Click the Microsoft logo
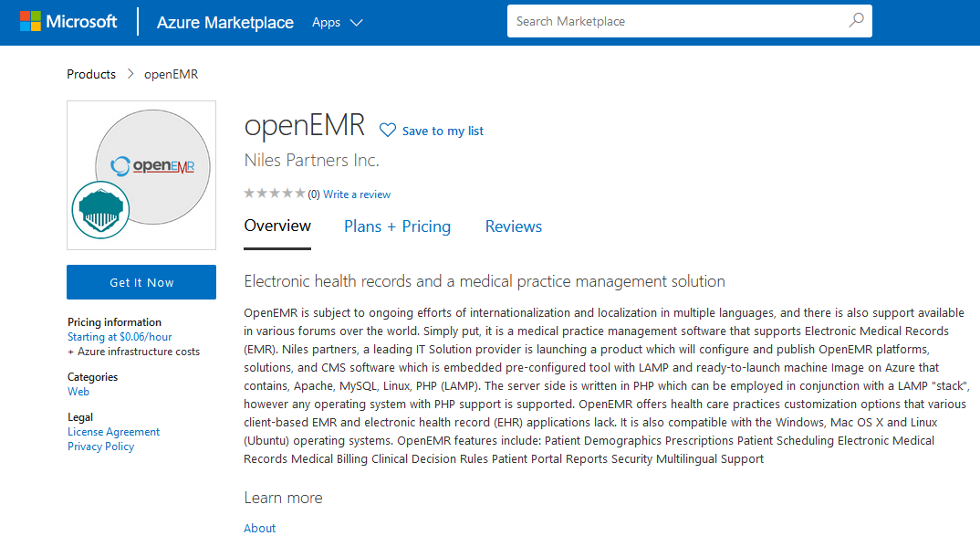The image size is (980, 536). pos(68,21)
